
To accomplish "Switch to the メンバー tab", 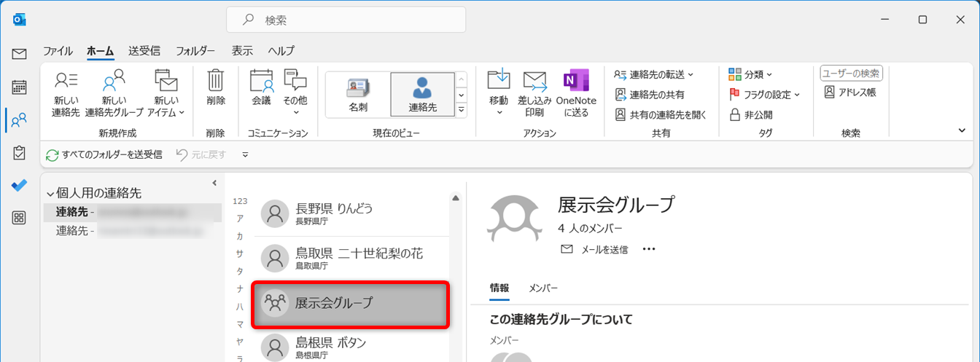I will coord(543,288).
